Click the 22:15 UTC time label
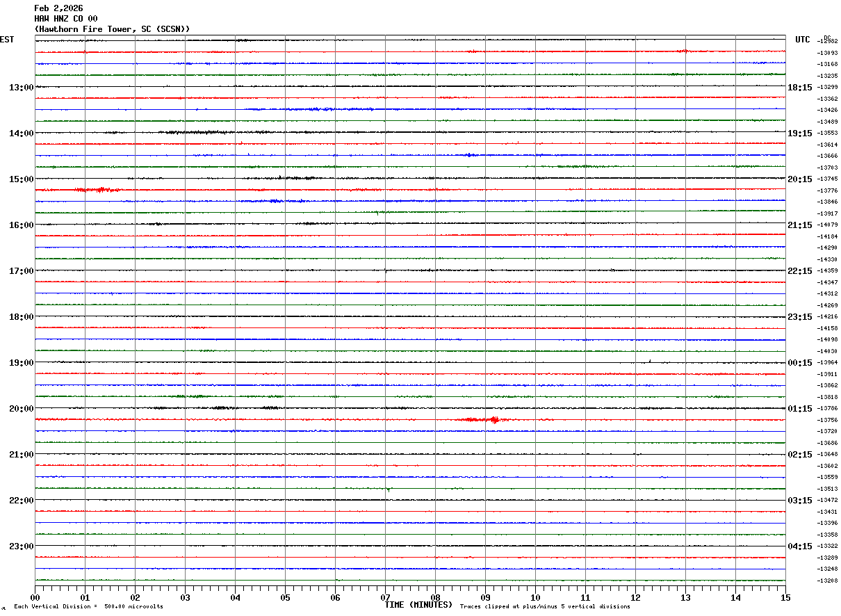This screenshot has width=841, height=616. click(799, 270)
